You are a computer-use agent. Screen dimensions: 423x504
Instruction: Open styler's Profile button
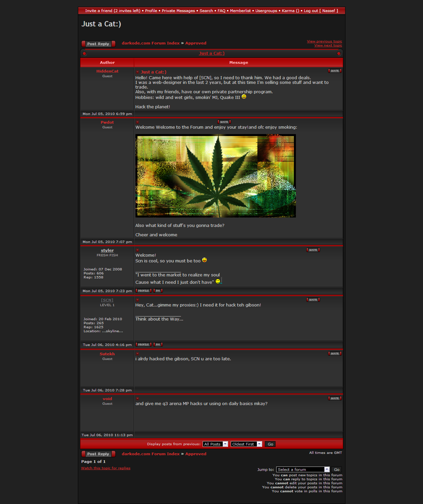143,291
